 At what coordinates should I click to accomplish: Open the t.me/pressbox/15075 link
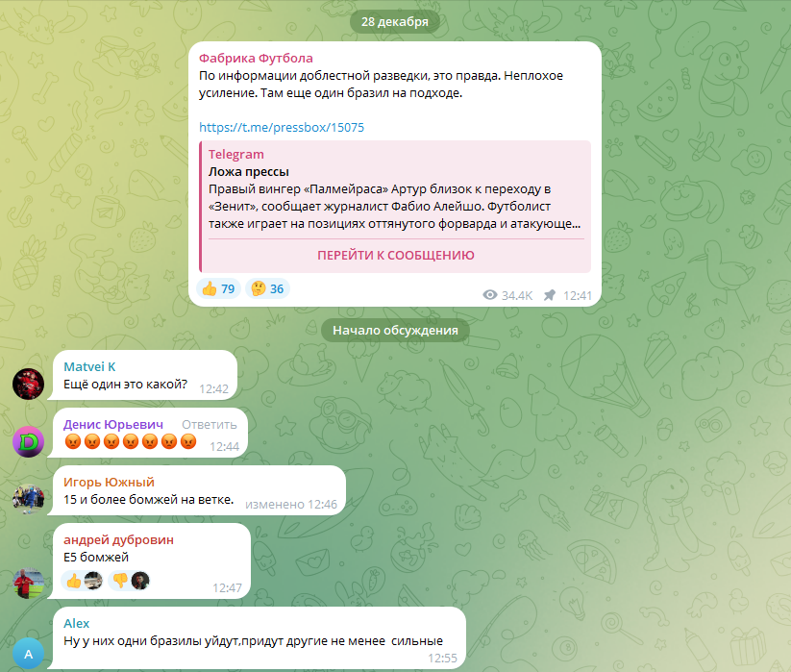282,127
